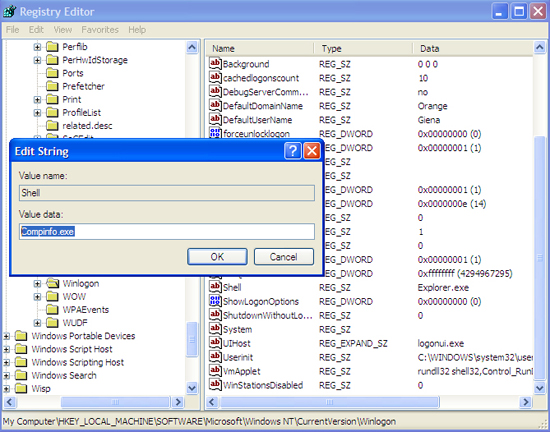This screenshot has height=432, width=550.
Task: Click the Value data field containing Compinfo.exe
Action: tap(167, 231)
